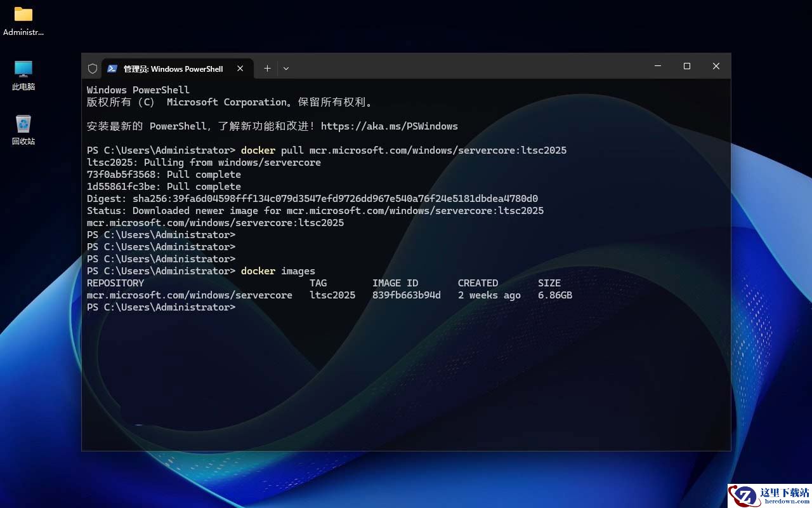Close the PowerShell terminal window
The height and width of the screenshot is (508, 812).
coord(716,66)
